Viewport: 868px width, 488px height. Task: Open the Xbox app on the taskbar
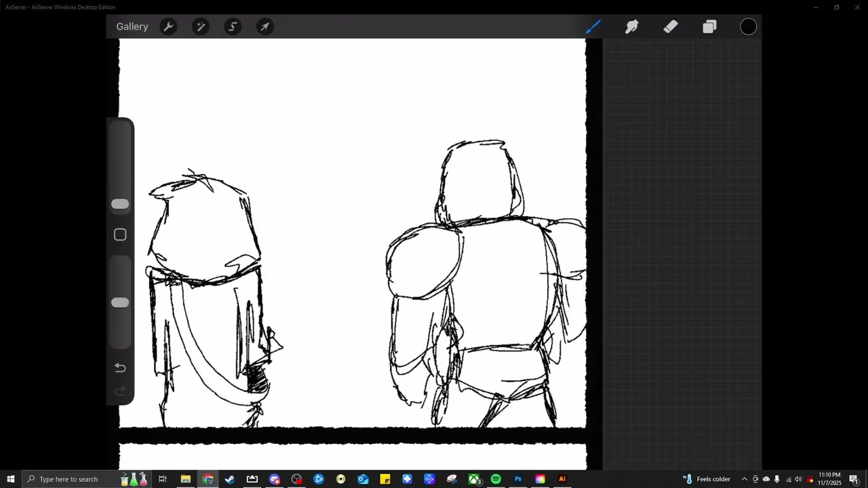click(474, 479)
